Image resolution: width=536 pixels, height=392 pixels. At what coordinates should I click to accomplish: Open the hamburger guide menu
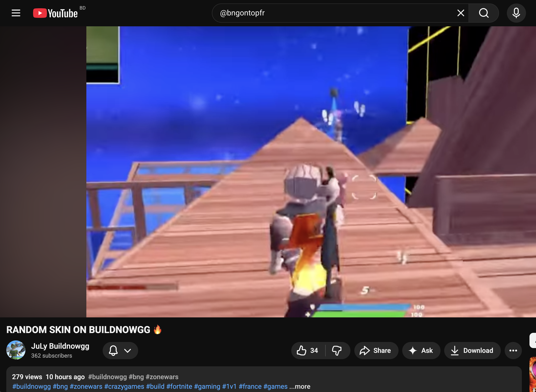click(16, 13)
